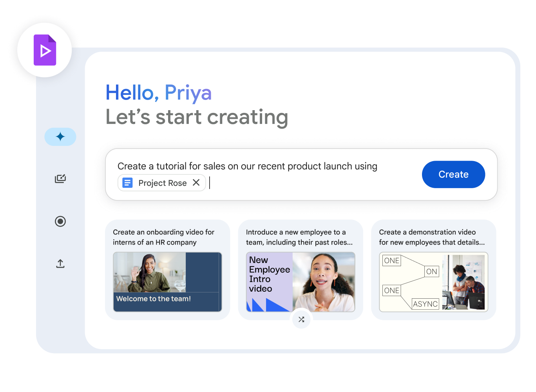Remove the Project Rose attachment
This screenshot has height=392, width=536.
pyautogui.click(x=196, y=182)
